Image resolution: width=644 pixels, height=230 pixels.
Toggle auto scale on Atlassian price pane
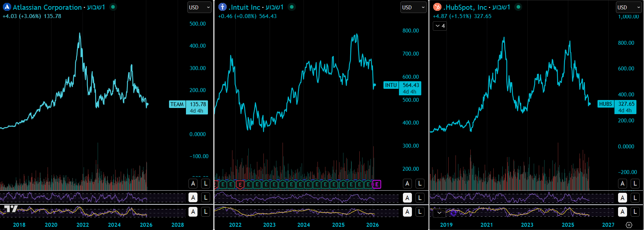click(x=193, y=183)
